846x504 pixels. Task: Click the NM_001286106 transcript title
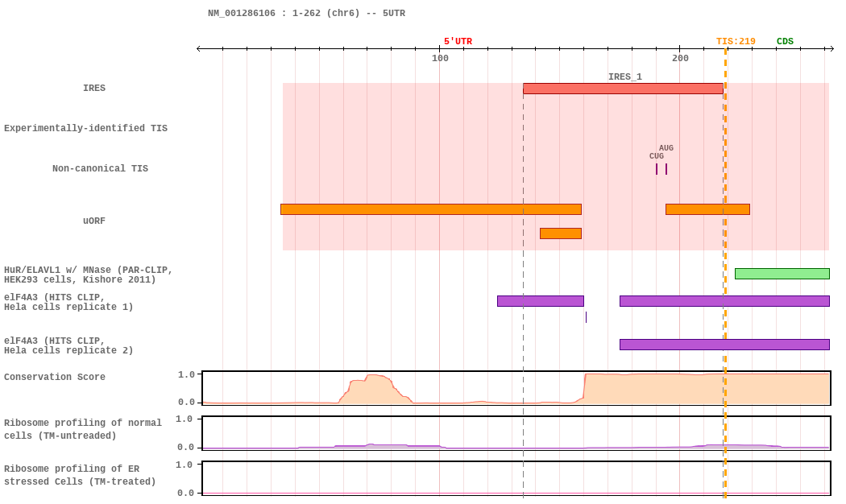pyautogui.click(x=306, y=14)
